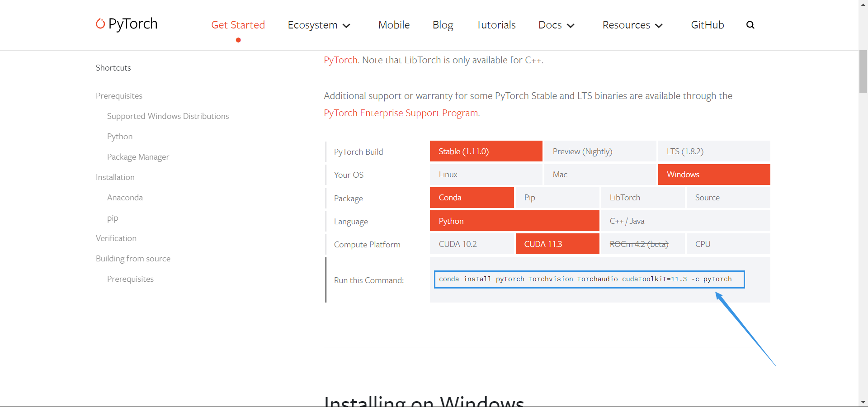Jump to Package Manager section
The height and width of the screenshot is (407, 868).
138,157
